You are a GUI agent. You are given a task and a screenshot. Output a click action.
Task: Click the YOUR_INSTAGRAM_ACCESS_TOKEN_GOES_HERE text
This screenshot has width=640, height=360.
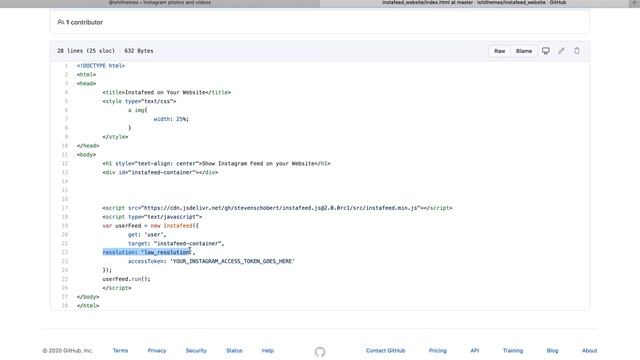(233, 261)
